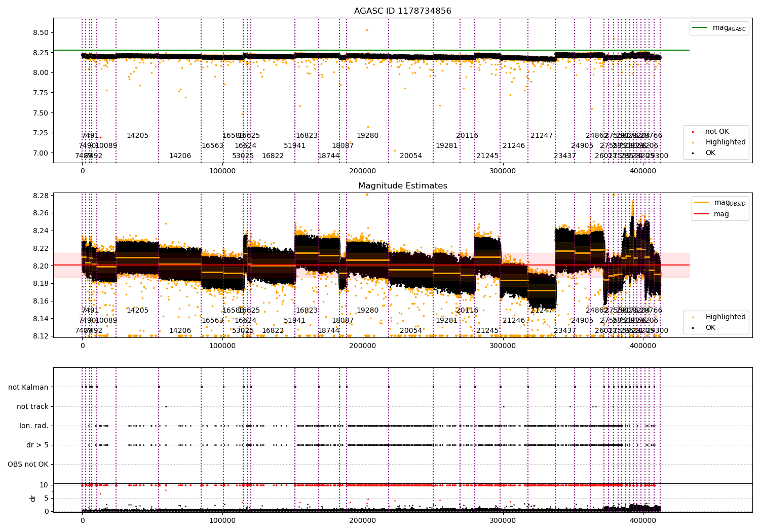This screenshot has height=532, width=760.
Task: Click the title 'AGASC ID 1178734856'
Action: [402, 11]
